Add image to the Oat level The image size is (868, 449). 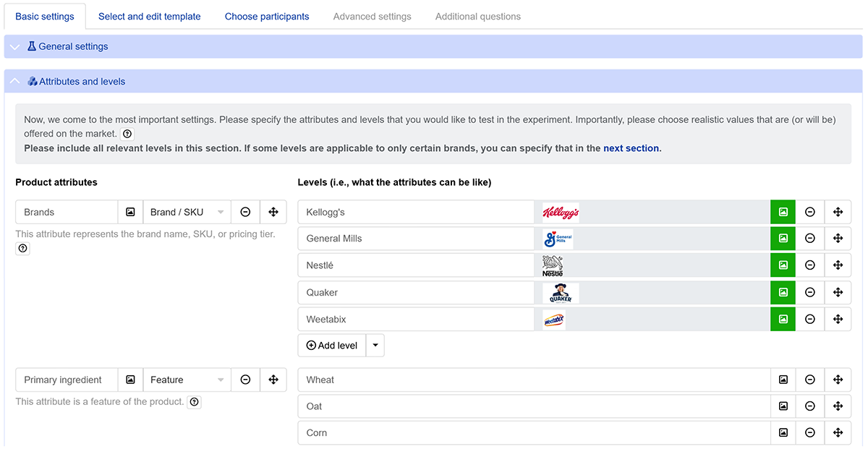[x=783, y=406]
